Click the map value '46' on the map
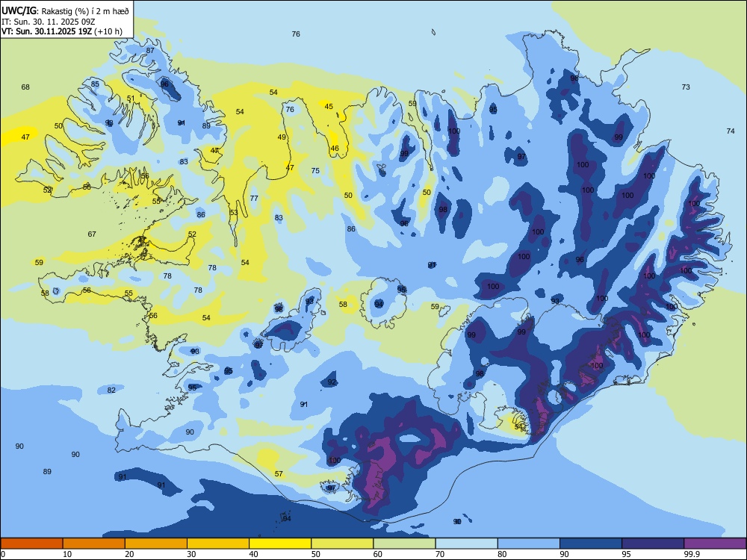Viewport: 747px width, 560px height. [335, 148]
